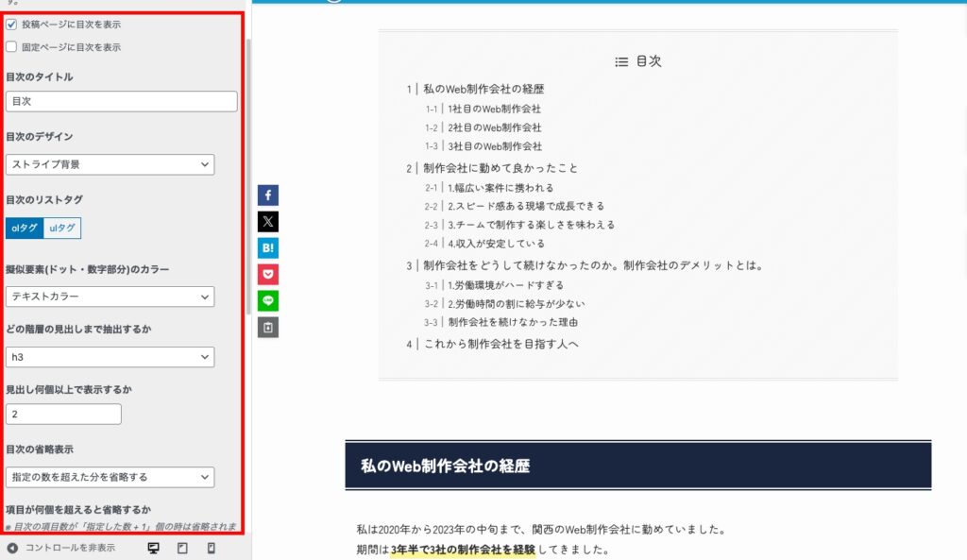Image resolution: width=967 pixels, height=560 pixels.
Task: Click the Pocket save icon
Action: [268, 275]
